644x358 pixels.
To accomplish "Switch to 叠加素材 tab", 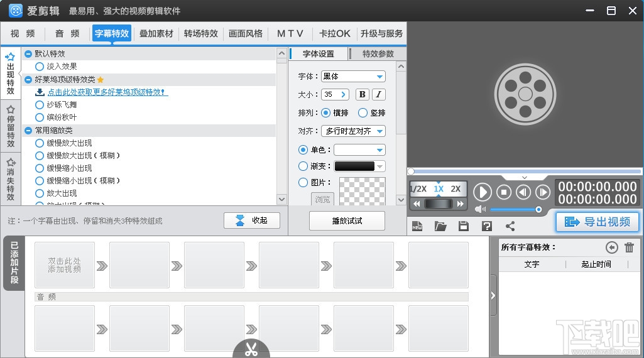I will 156,34.
